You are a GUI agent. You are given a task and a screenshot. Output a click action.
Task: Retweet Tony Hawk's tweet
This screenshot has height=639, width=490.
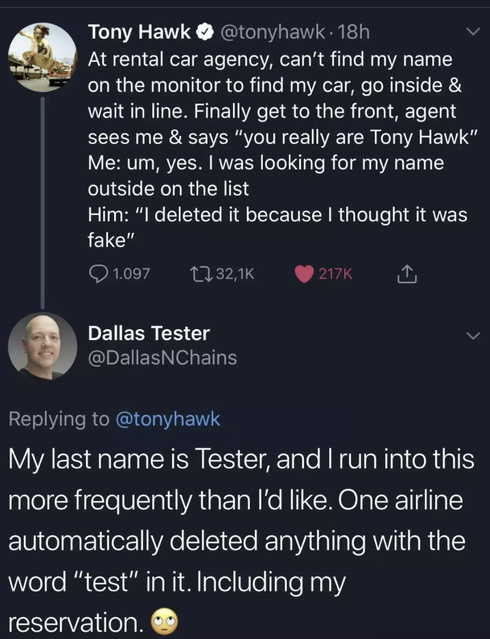point(201,274)
